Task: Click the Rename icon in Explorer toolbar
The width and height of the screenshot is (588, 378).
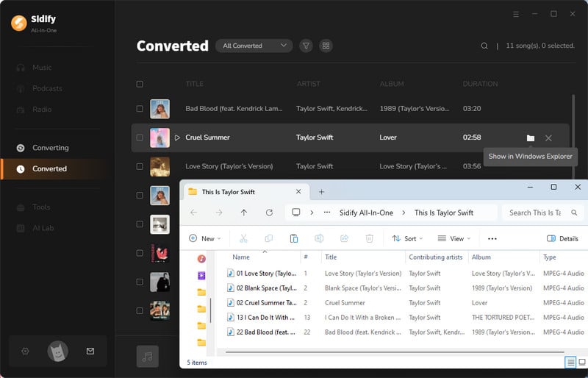Action: (x=319, y=238)
